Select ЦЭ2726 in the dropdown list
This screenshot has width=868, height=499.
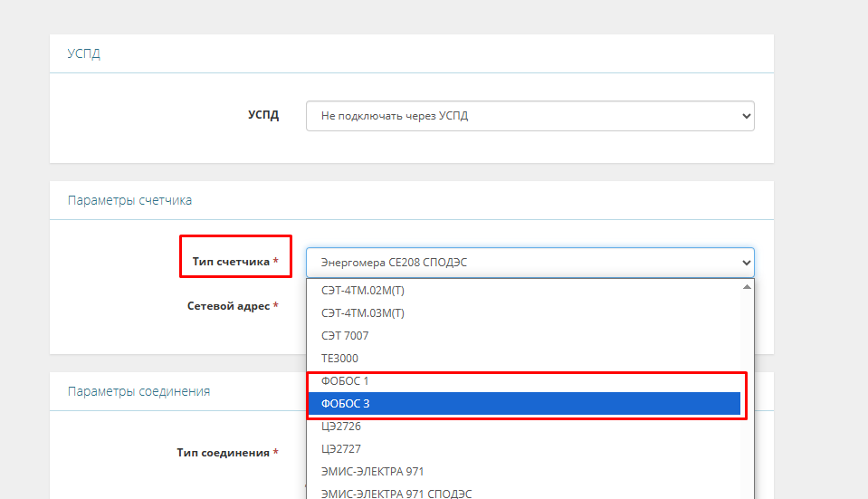[x=524, y=427]
